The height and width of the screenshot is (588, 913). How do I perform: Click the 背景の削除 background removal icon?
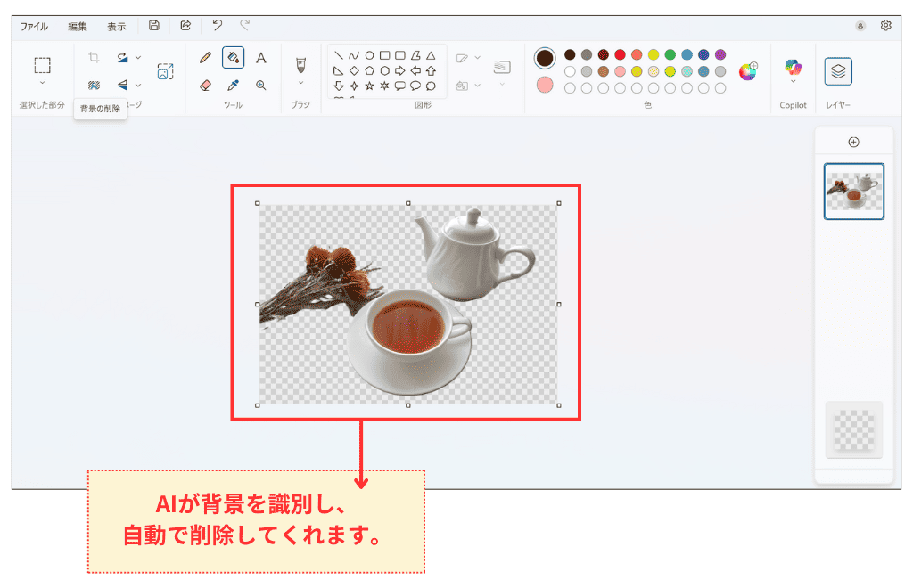coord(94,86)
